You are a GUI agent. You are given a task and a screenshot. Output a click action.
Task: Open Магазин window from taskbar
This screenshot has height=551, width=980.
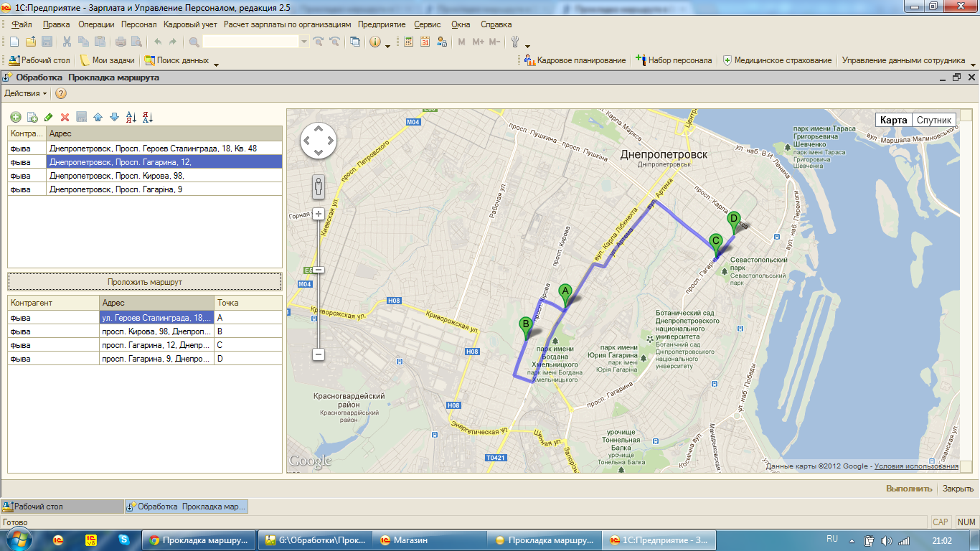point(430,540)
